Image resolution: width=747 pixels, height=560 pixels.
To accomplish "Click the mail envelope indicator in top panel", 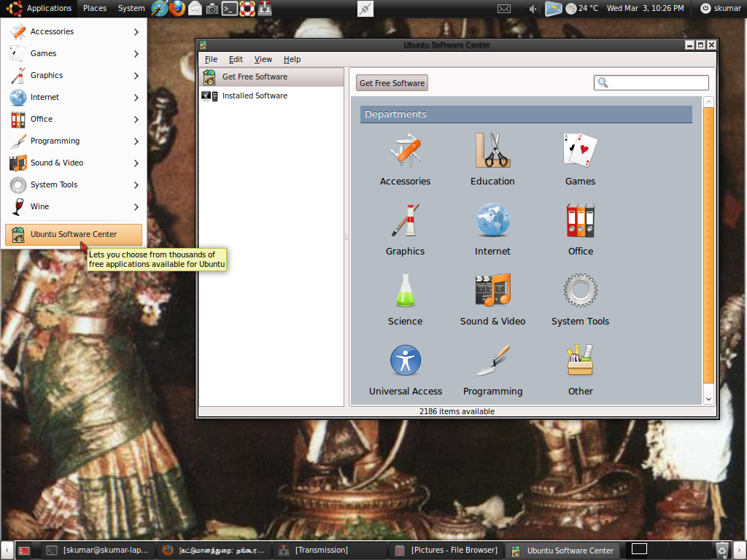I will 504,9.
